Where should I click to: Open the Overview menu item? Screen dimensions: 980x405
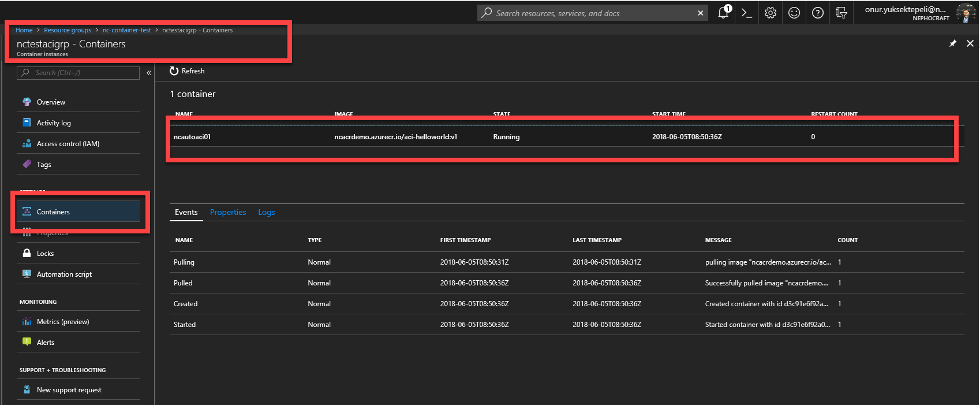[78, 102]
